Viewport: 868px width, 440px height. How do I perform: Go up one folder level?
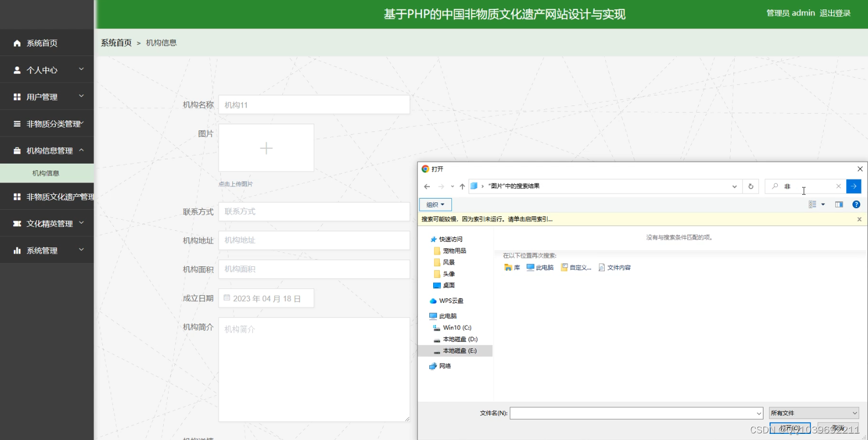coord(462,187)
